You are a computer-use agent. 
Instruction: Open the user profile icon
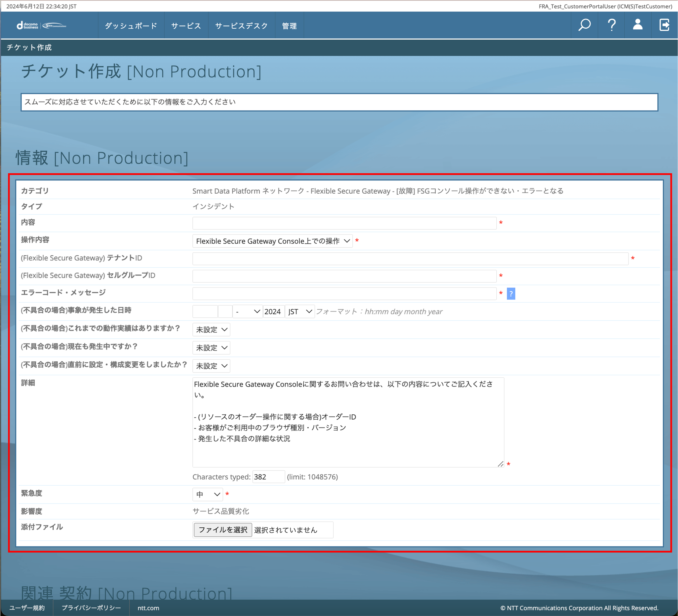pos(638,25)
